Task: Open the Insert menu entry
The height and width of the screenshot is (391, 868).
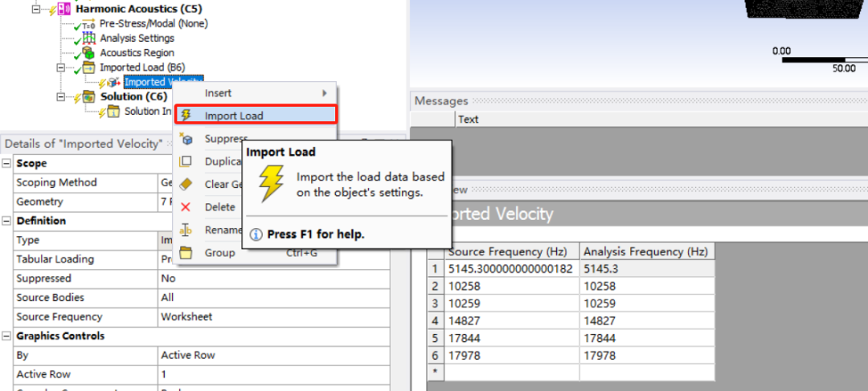Action: coord(256,93)
